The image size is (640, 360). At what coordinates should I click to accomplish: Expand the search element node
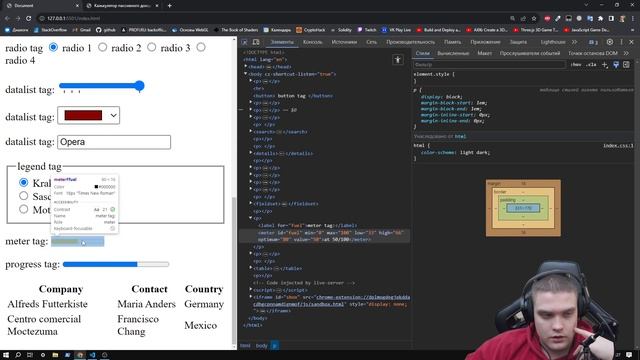(x=251, y=131)
